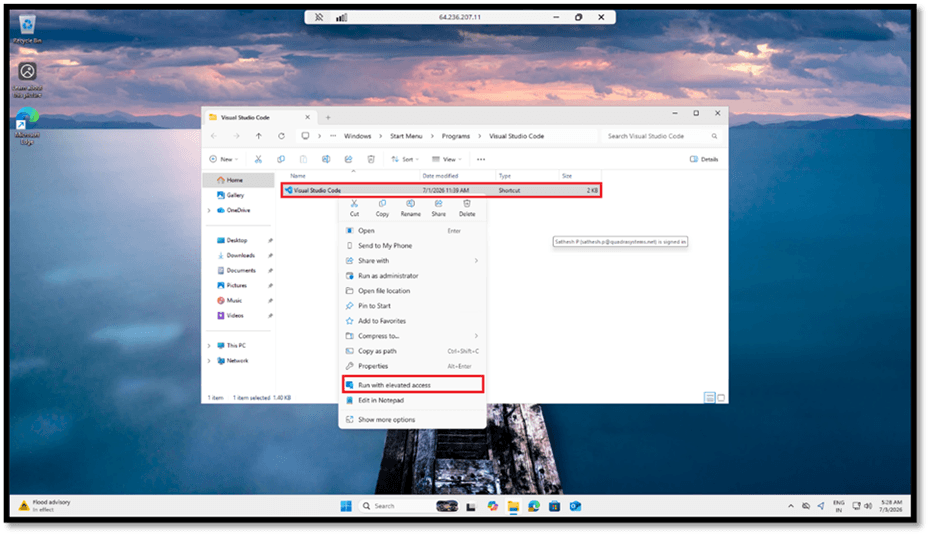
Task: Open the View dropdown
Action: pyautogui.click(x=447, y=159)
